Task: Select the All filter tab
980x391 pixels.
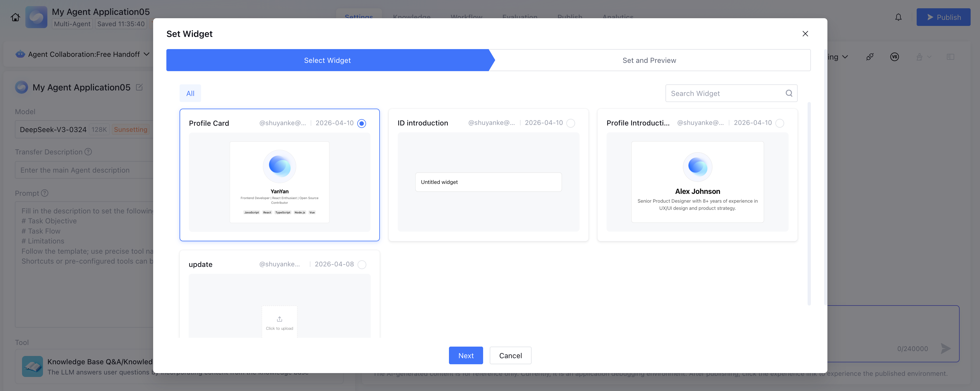Action: 190,93
